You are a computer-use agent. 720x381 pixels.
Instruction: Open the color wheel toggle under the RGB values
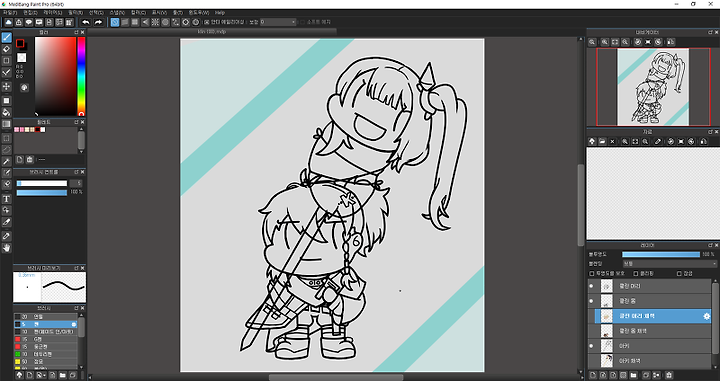click(24, 87)
